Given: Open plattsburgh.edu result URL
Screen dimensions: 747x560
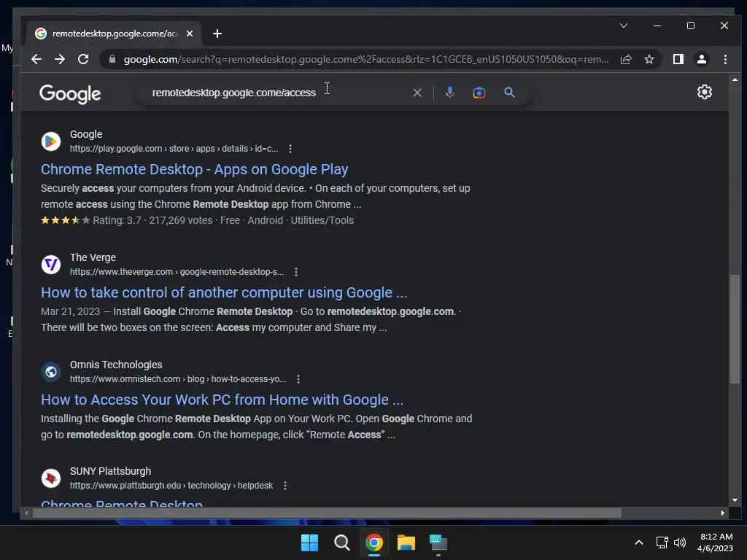Looking at the screenshot, I should pyautogui.click(x=171, y=486).
